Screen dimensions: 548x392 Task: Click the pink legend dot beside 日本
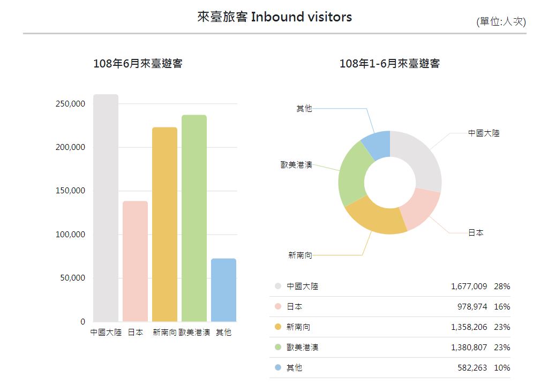278,306
